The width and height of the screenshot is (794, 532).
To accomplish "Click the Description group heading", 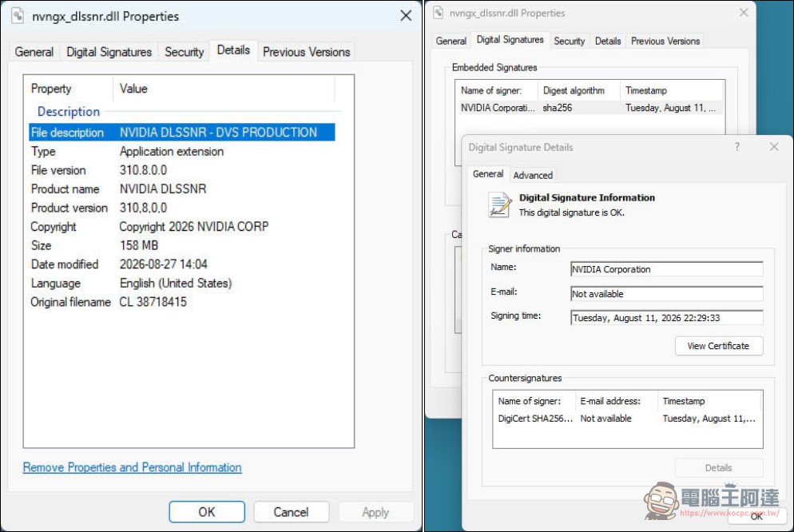I will pos(69,111).
